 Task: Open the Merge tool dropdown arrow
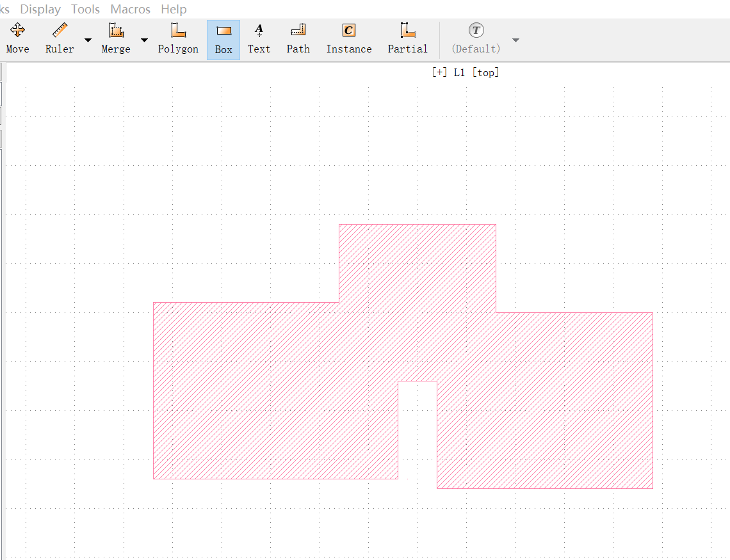click(x=144, y=40)
